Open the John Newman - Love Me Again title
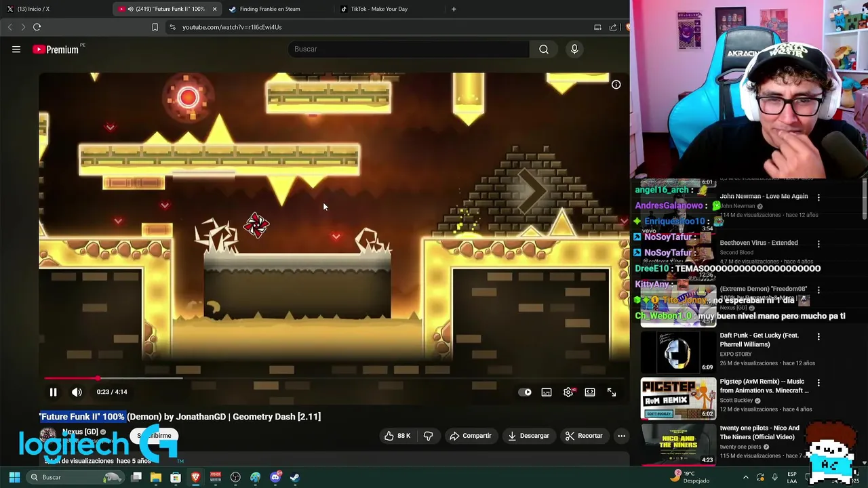The image size is (868, 488). click(764, 197)
